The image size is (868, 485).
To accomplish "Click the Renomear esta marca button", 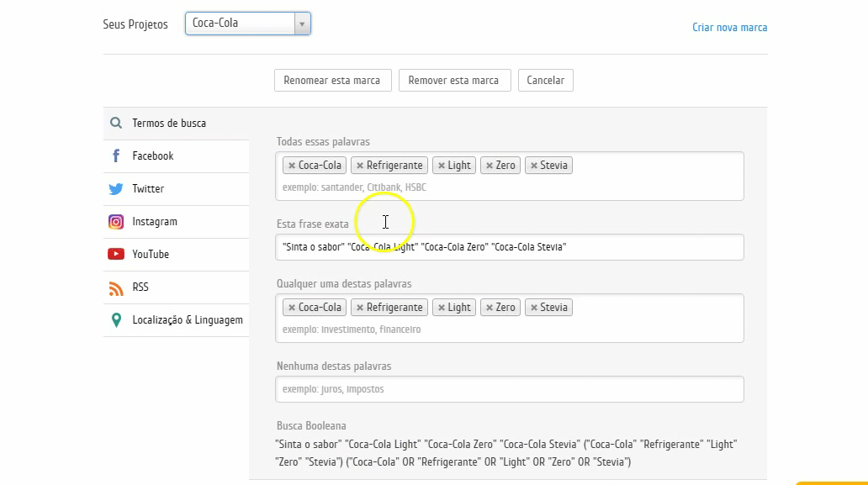I will [331, 81].
